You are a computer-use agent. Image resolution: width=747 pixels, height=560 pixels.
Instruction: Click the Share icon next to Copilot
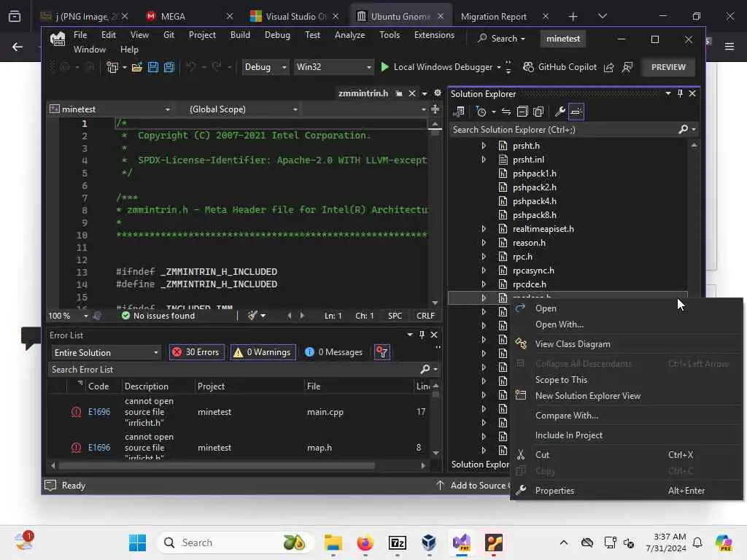[x=609, y=68]
